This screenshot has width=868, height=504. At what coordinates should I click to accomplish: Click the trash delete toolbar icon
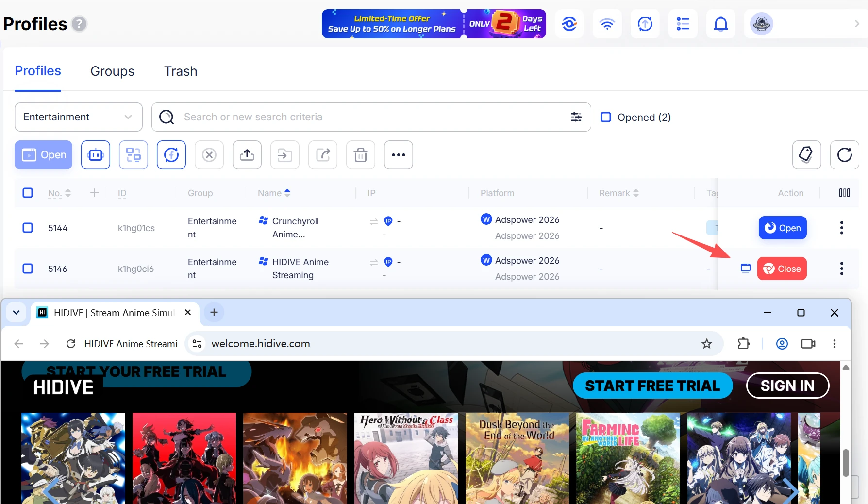[x=361, y=155]
